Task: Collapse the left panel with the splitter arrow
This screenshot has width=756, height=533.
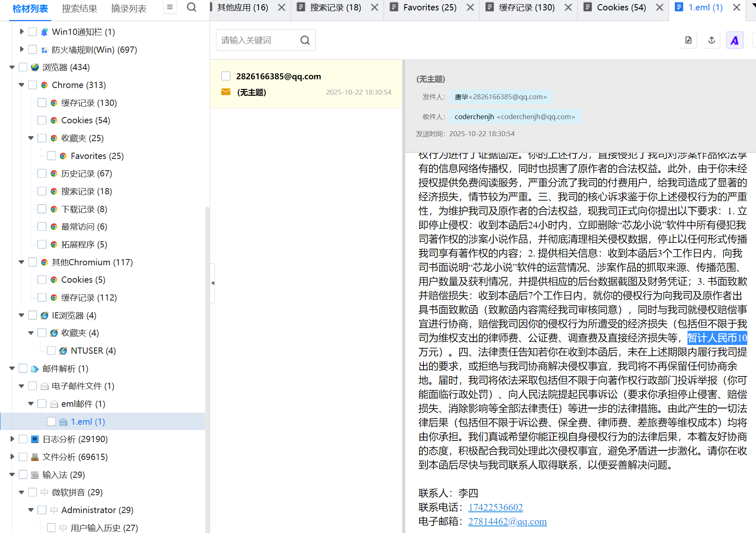Action: pos(213,283)
